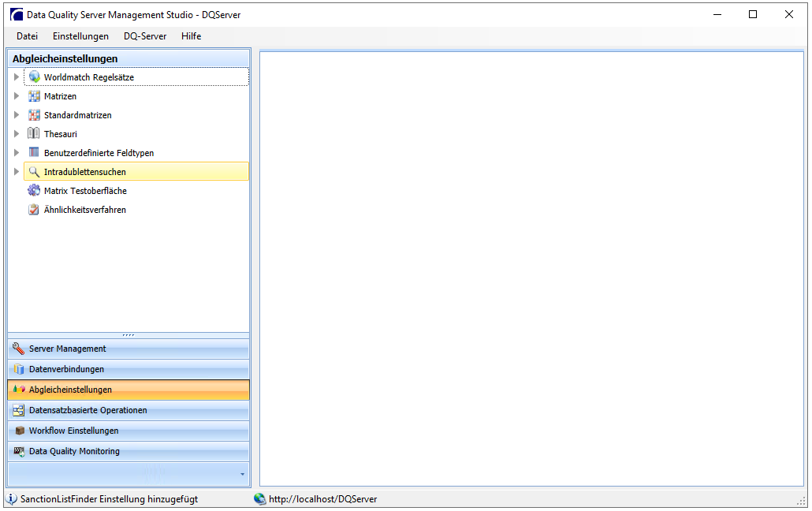Viewport: 812px width, 511px height.
Task: Click the Data Quality Monitoring icon
Action: tap(19, 451)
